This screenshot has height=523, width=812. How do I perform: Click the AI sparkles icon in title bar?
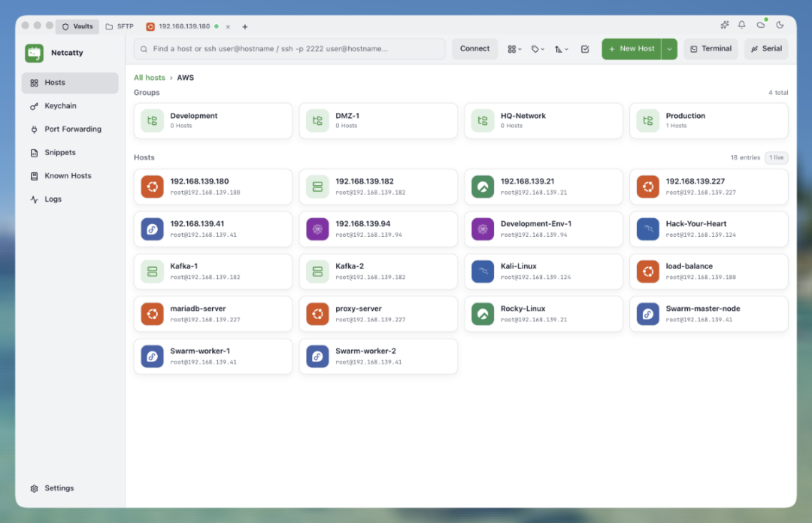point(725,25)
